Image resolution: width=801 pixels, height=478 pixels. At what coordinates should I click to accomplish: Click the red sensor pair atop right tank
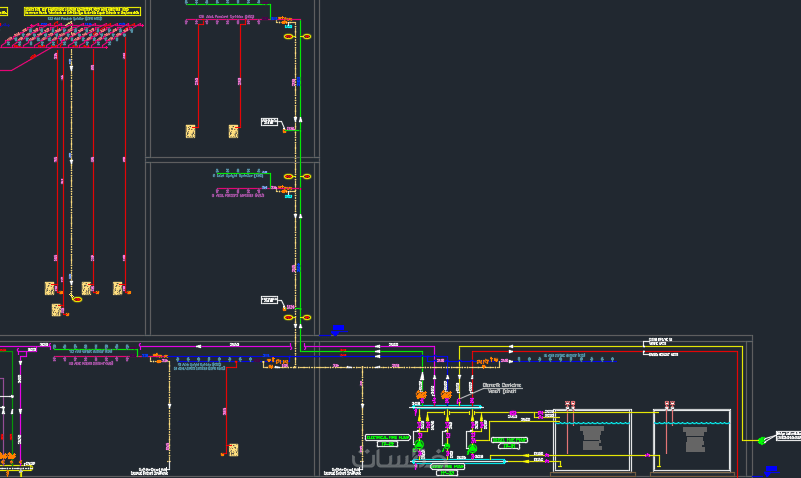[669, 405]
